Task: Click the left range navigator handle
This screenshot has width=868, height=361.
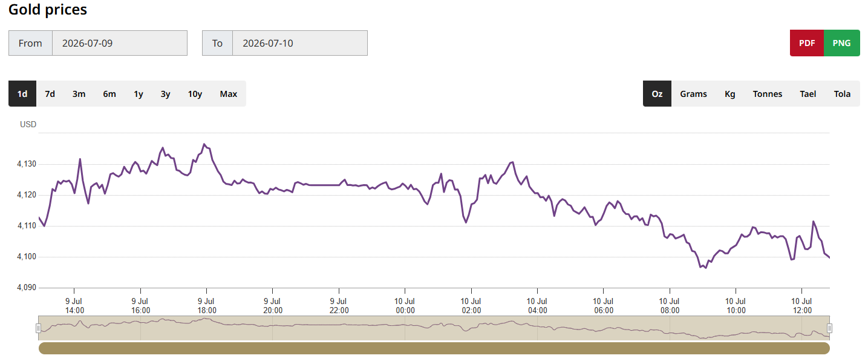Action: tap(38, 328)
